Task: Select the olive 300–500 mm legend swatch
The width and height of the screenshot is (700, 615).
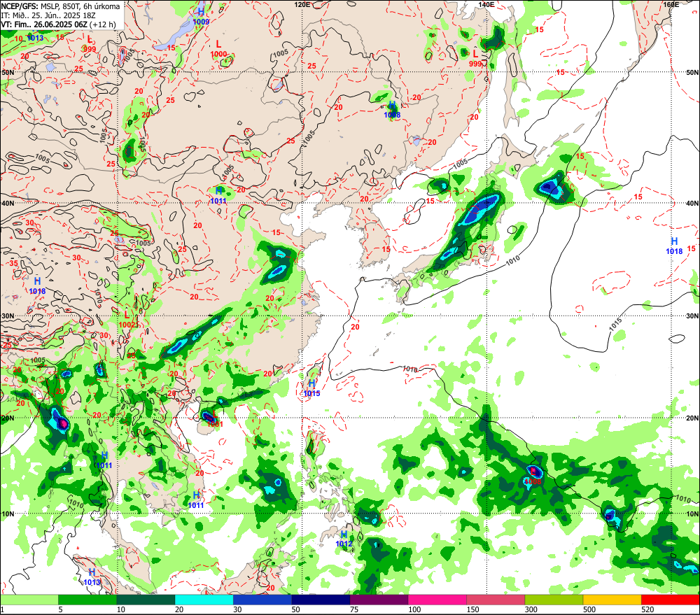Action: click(x=554, y=600)
